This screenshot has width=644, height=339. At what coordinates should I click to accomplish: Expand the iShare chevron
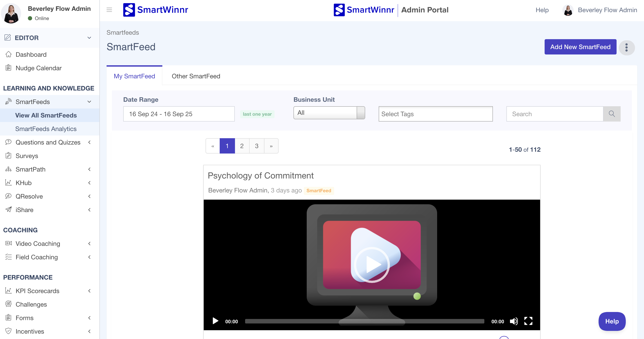coord(89,210)
